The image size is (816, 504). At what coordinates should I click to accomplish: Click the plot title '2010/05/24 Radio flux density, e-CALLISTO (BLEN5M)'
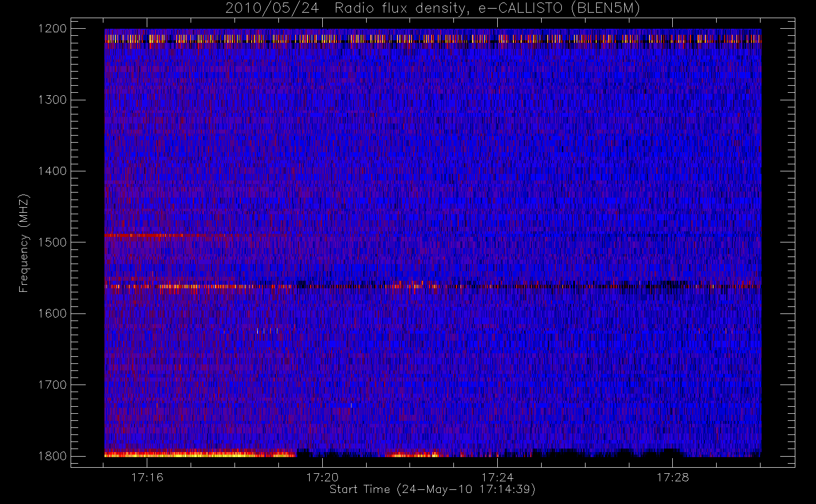[x=433, y=8]
